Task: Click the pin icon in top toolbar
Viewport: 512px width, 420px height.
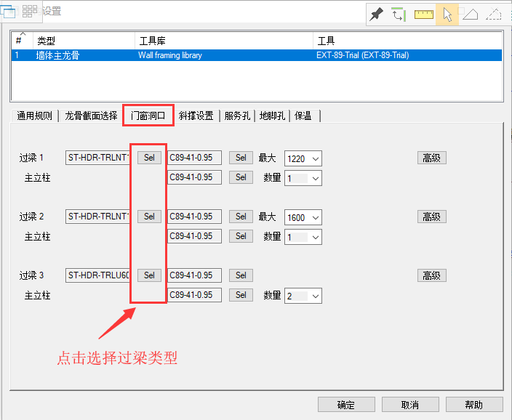Action: tap(377, 15)
